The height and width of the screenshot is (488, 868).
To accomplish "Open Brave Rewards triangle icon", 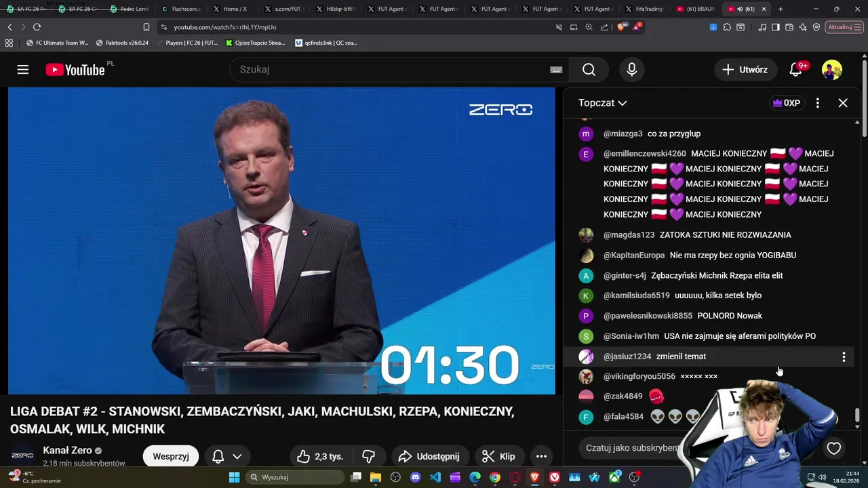I will (x=637, y=27).
